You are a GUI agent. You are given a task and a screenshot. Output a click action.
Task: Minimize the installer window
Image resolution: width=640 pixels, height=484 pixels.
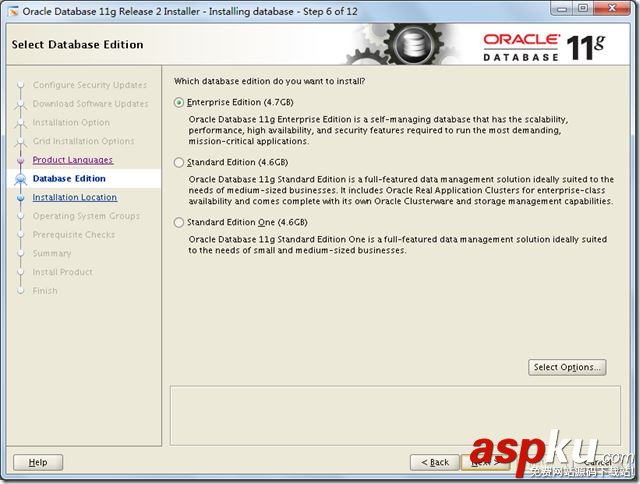tap(563, 9)
